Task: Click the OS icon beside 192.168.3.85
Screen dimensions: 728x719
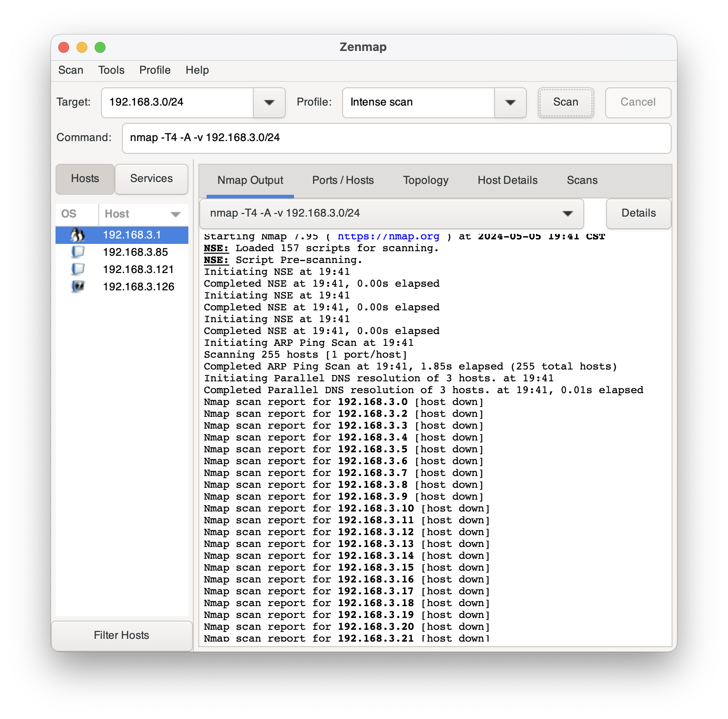Action: [x=78, y=252]
